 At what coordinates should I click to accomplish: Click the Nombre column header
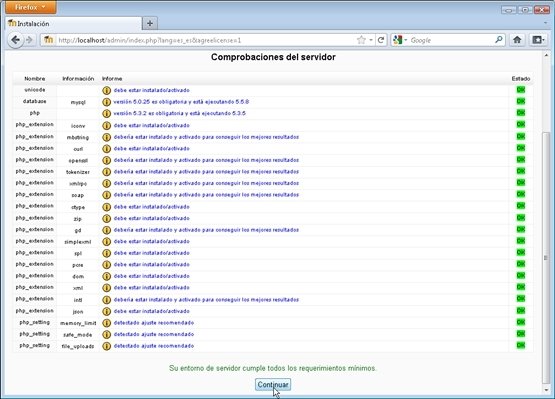click(x=35, y=79)
